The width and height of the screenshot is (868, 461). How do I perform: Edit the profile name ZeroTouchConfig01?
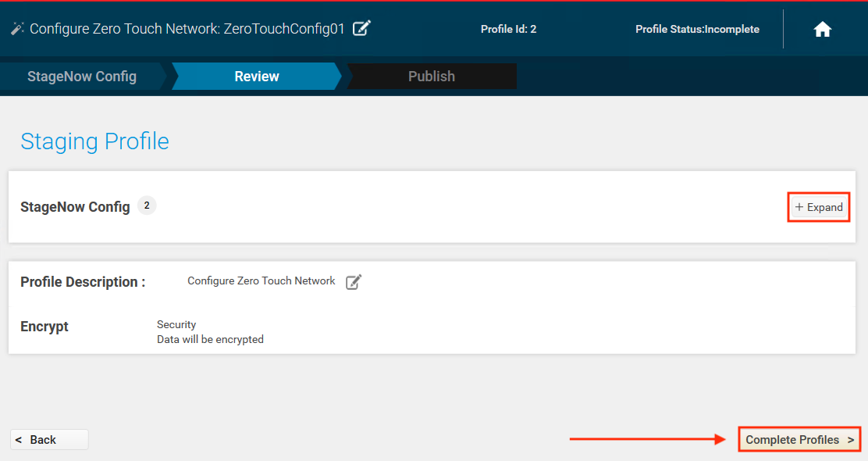[x=361, y=29]
